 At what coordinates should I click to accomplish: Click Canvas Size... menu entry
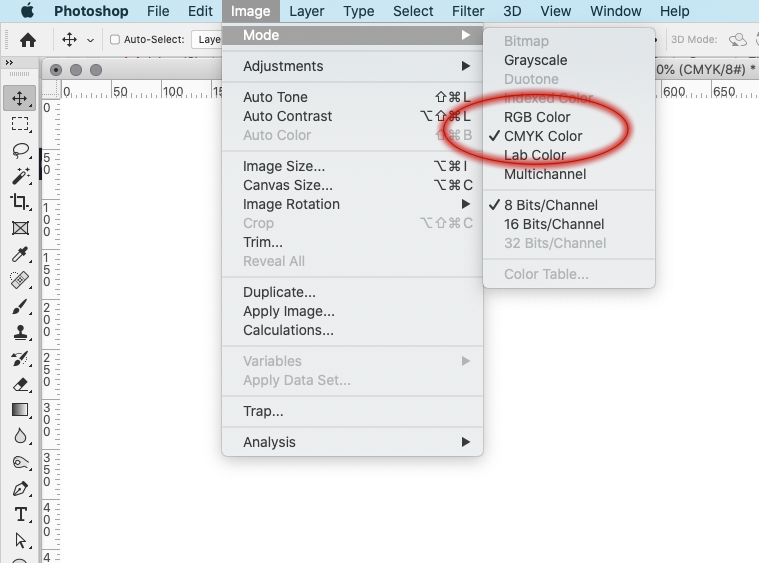352,185
